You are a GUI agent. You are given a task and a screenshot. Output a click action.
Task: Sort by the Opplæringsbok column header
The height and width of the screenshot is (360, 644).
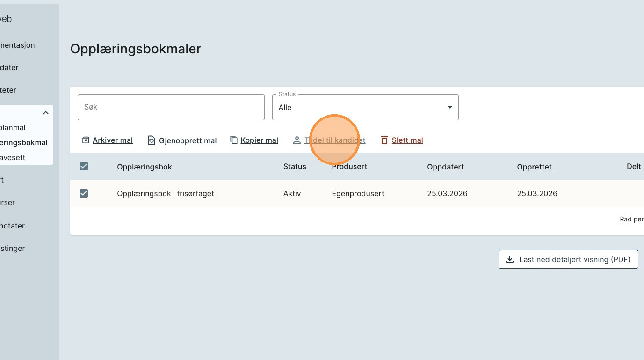tap(145, 167)
